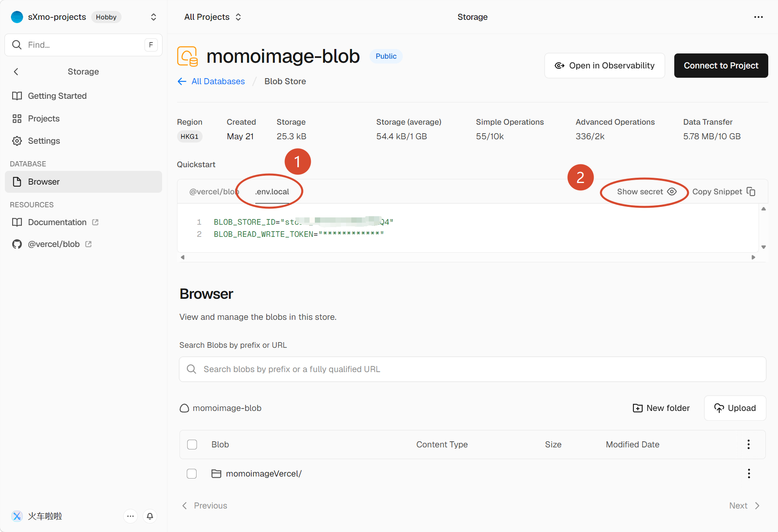Screen dimensions: 778x532
Task: Click the Content Type column header
Action: (442, 445)
